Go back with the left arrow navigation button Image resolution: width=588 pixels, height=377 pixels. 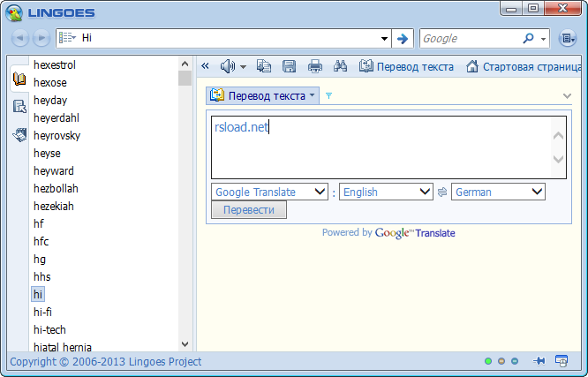[x=20, y=38]
